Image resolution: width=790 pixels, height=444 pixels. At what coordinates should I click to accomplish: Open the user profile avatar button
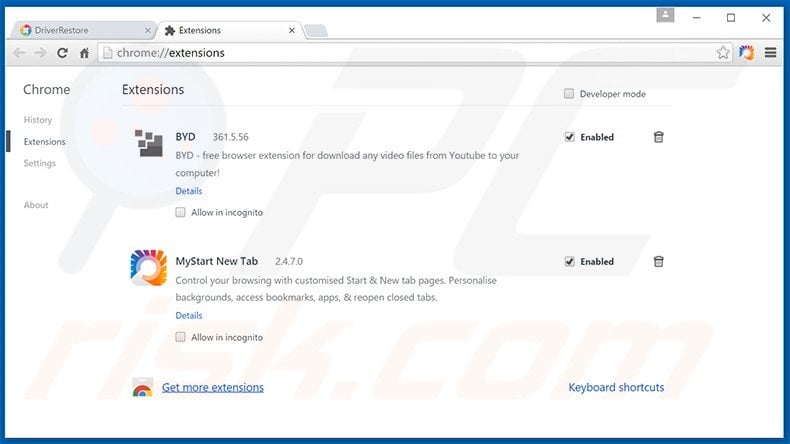pos(665,15)
